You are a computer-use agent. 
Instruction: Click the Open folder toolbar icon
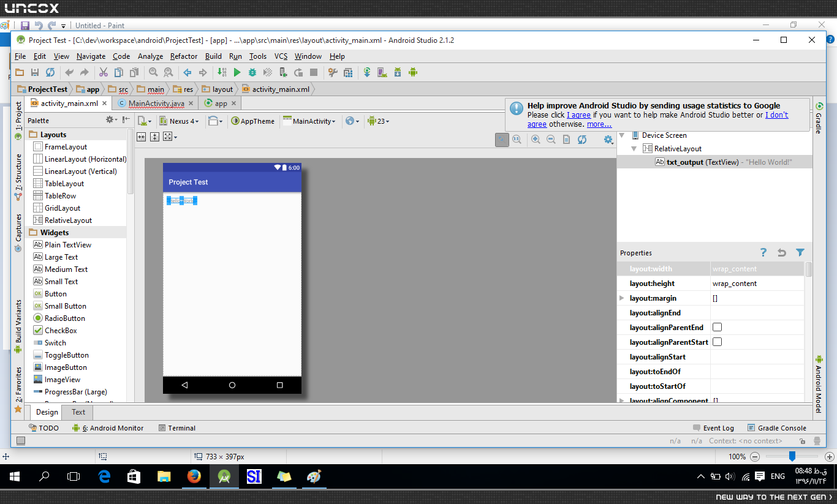[x=20, y=72]
